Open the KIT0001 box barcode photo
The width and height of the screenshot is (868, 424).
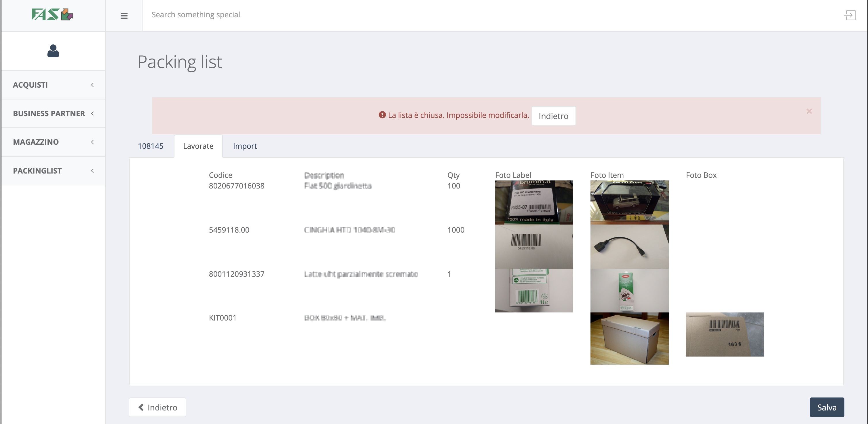click(x=725, y=334)
